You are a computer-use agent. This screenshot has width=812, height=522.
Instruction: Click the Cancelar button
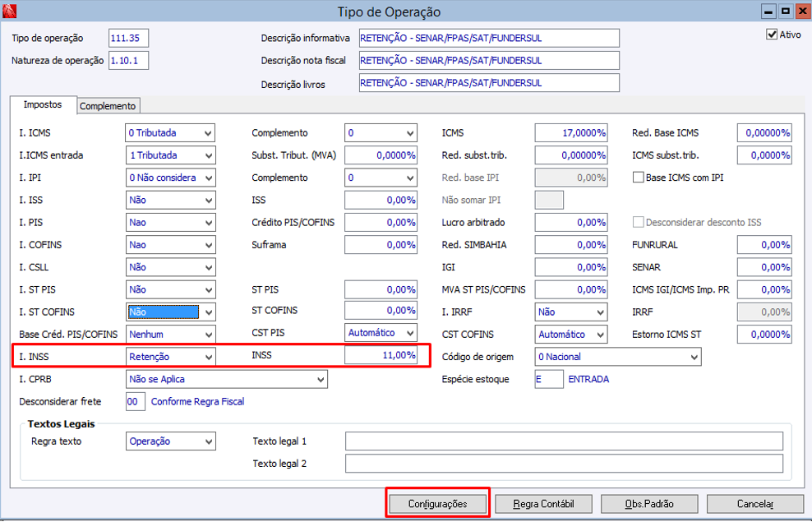pos(755,503)
